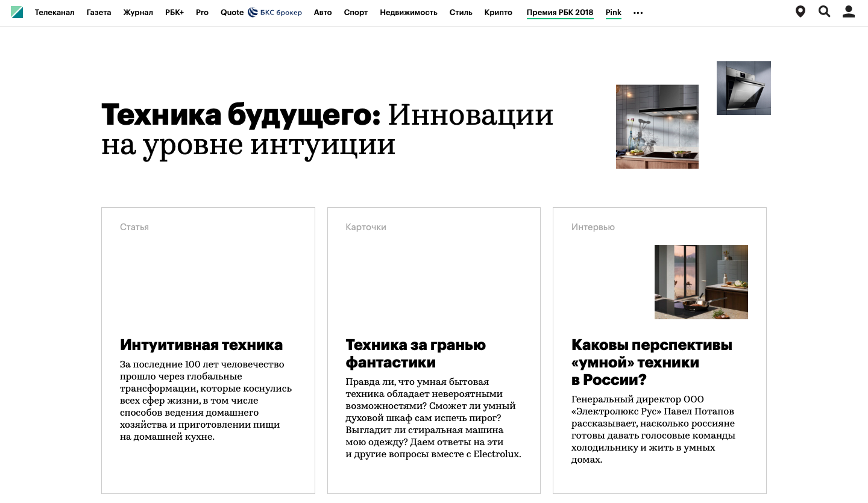Select РБК+ in top navigation

pos(174,12)
